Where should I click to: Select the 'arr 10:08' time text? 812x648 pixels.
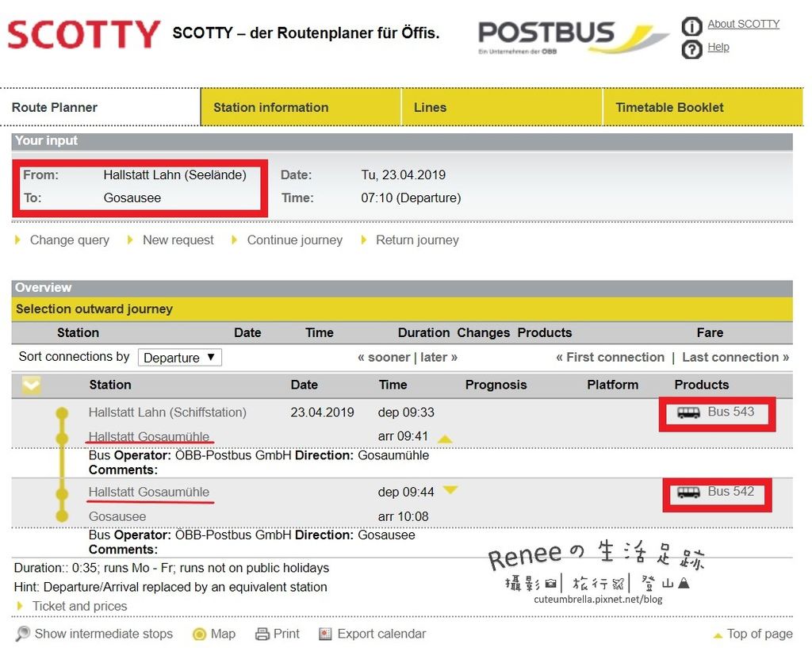tap(404, 516)
